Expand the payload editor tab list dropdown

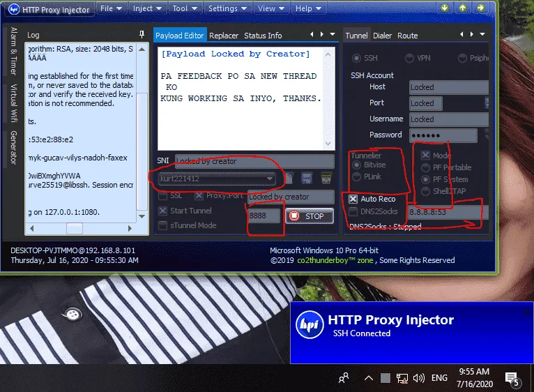(333, 34)
